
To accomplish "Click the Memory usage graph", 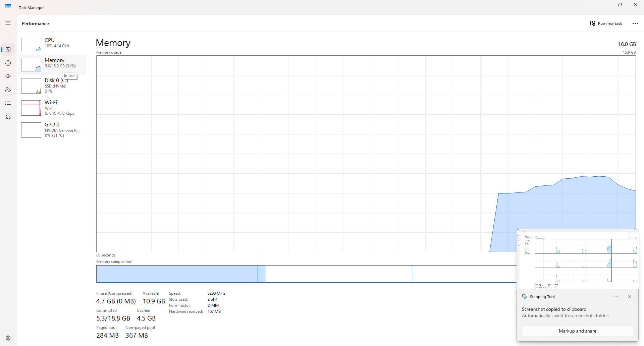I will [x=366, y=154].
